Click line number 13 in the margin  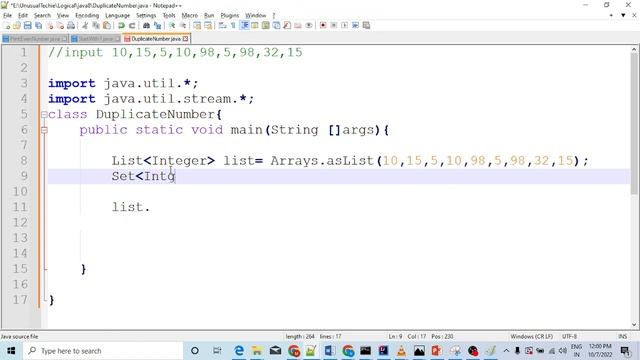[20, 238]
